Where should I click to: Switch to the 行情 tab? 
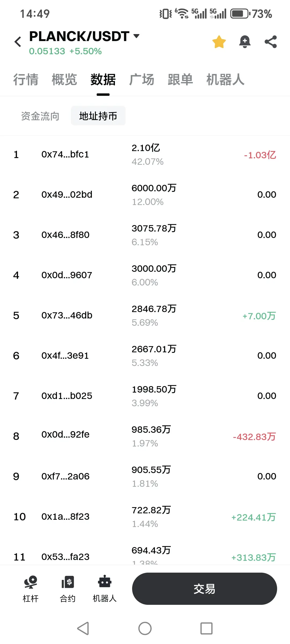click(26, 80)
